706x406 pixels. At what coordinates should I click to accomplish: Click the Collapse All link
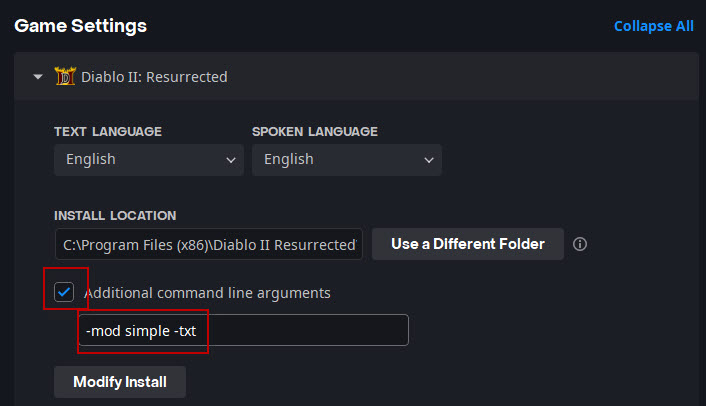(x=654, y=26)
